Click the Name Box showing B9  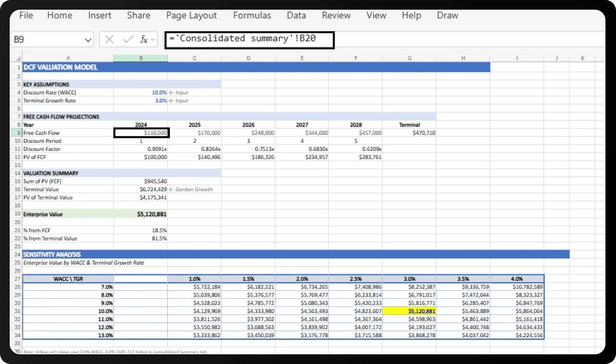pos(52,39)
